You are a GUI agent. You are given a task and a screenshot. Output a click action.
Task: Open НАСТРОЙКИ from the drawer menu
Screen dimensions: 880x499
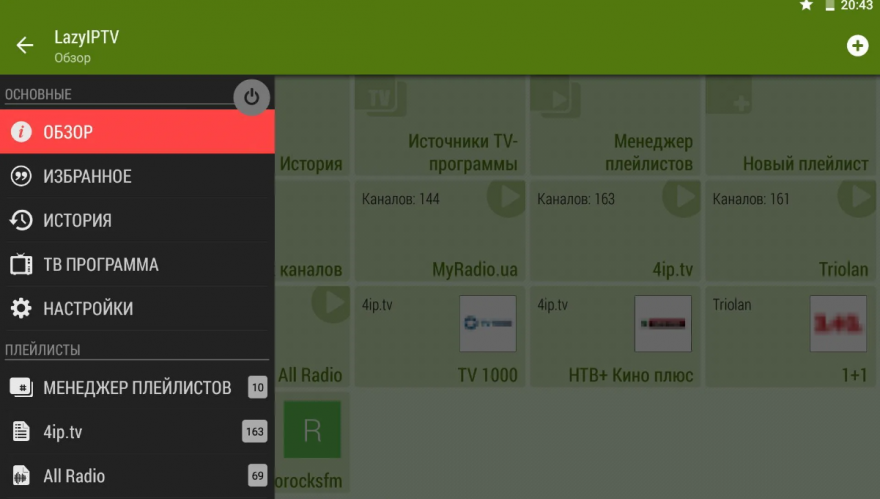pyautogui.click(x=137, y=308)
